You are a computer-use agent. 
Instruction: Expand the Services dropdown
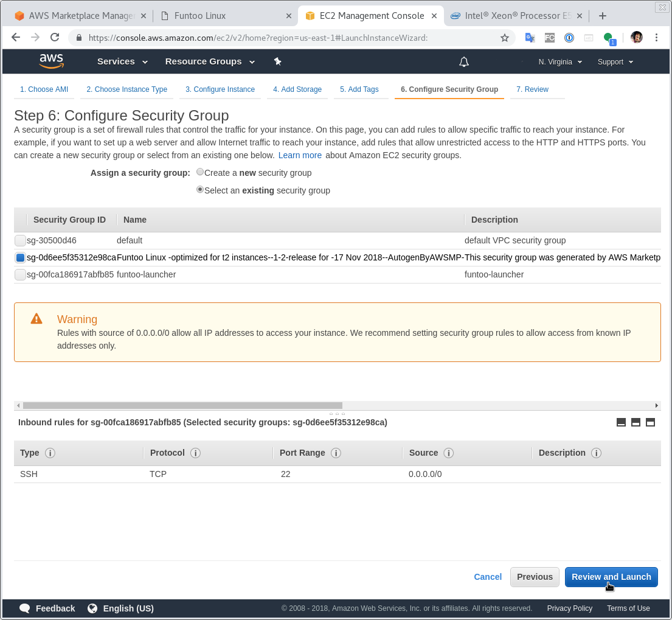pyautogui.click(x=123, y=61)
